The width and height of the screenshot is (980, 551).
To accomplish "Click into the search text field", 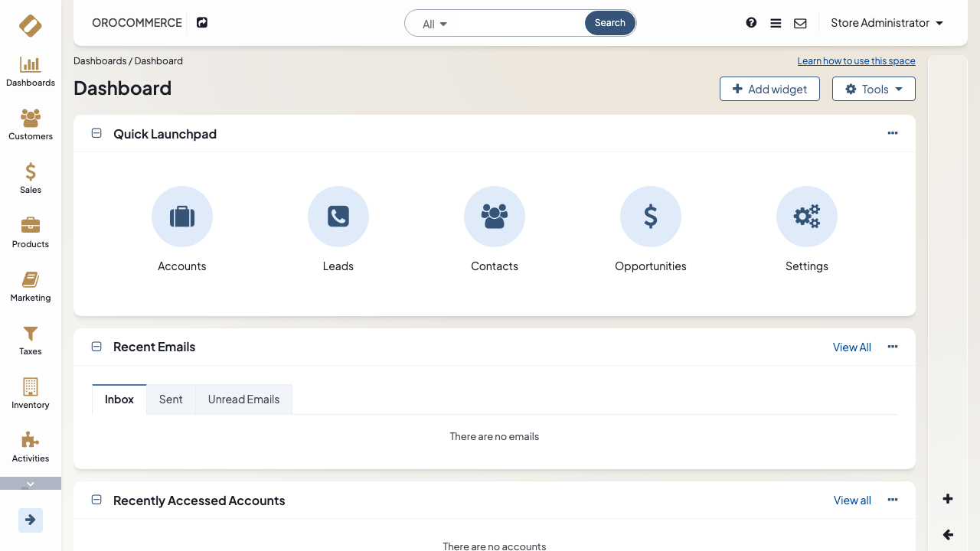I will click(517, 23).
